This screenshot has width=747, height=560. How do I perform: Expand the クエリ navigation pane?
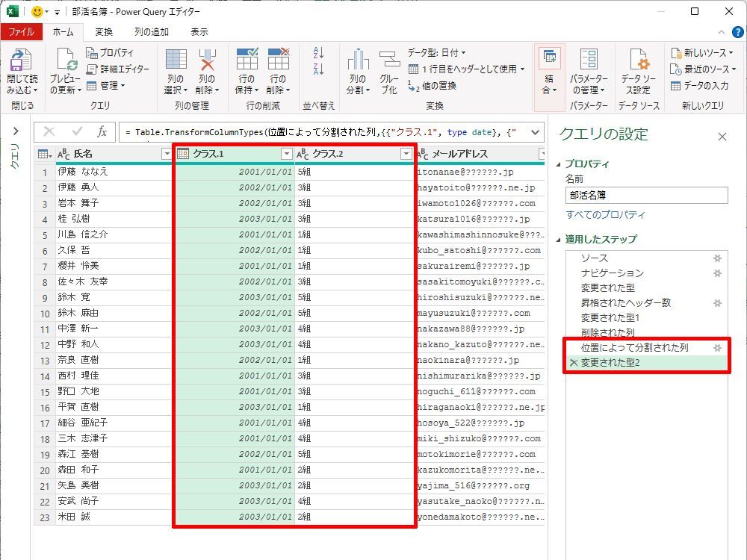tap(16, 131)
